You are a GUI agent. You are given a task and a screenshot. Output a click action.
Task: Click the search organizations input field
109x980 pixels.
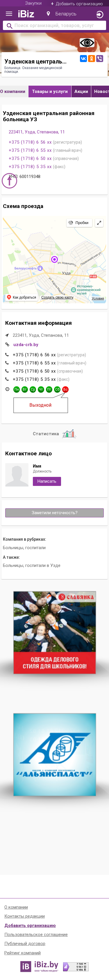tap(54, 25)
